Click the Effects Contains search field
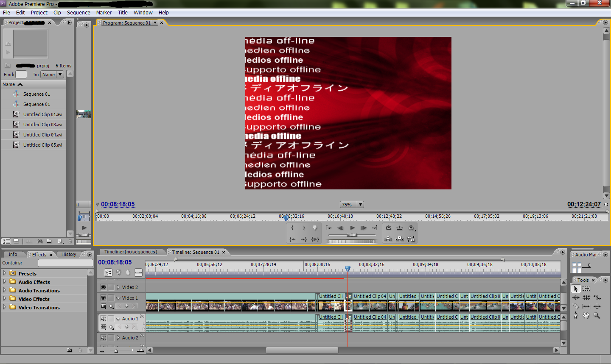The width and height of the screenshot is (611, 364). point(65,263)
